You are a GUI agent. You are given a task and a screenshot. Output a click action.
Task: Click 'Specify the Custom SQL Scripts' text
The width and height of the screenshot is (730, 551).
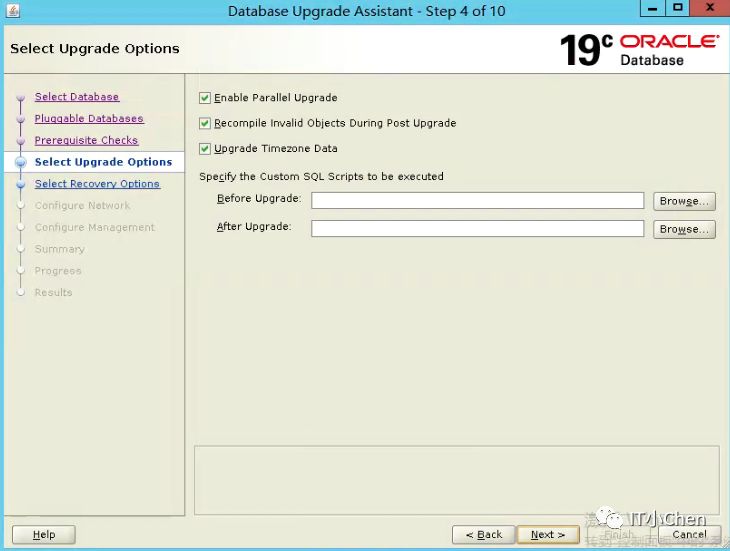coord(321,177)
